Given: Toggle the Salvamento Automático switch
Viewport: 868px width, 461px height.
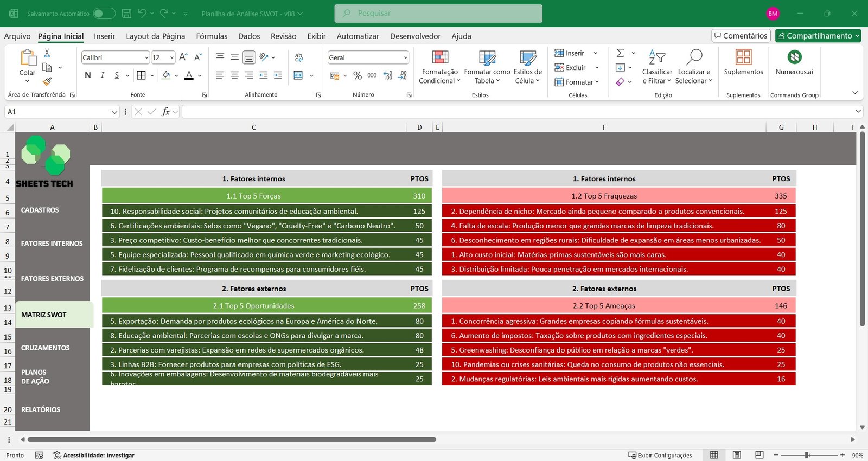Looking at the screenshot, I should click(x=104, y=14).
